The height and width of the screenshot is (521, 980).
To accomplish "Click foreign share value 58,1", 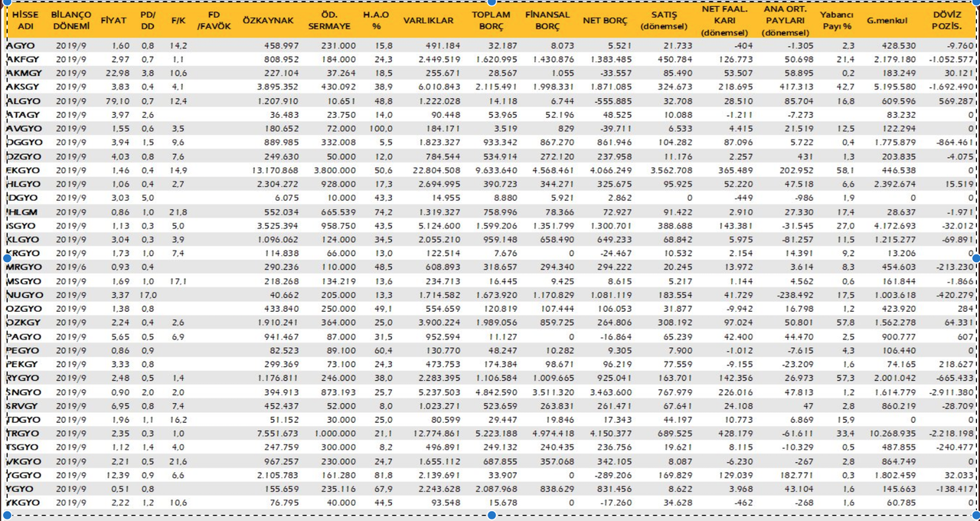I will (845, 170).
